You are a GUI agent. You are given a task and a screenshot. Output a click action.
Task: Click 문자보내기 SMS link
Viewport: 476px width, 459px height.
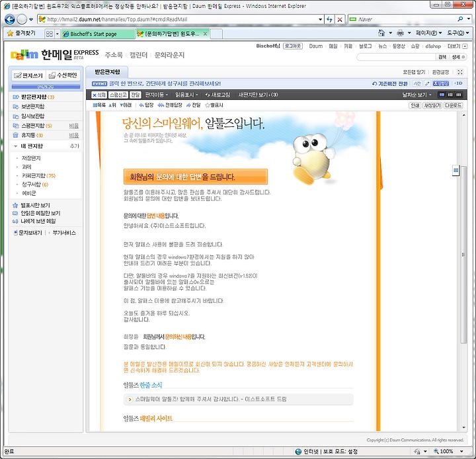click(28, 233)
